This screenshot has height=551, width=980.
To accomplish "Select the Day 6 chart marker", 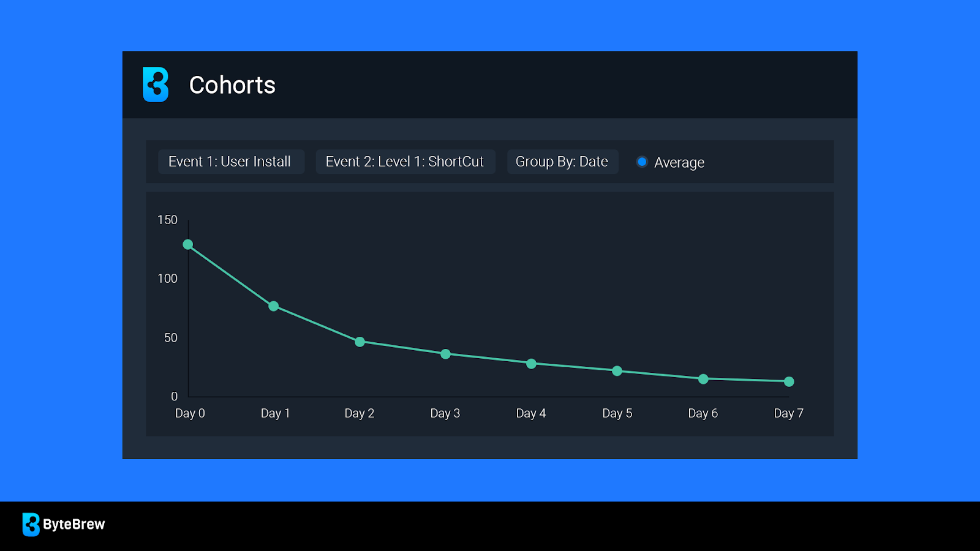I will tap(703, 379).
